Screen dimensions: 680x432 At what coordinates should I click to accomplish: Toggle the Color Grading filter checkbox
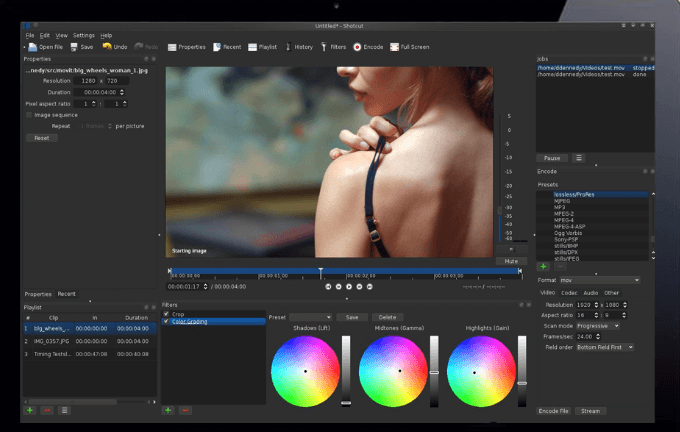coord(166,321)
